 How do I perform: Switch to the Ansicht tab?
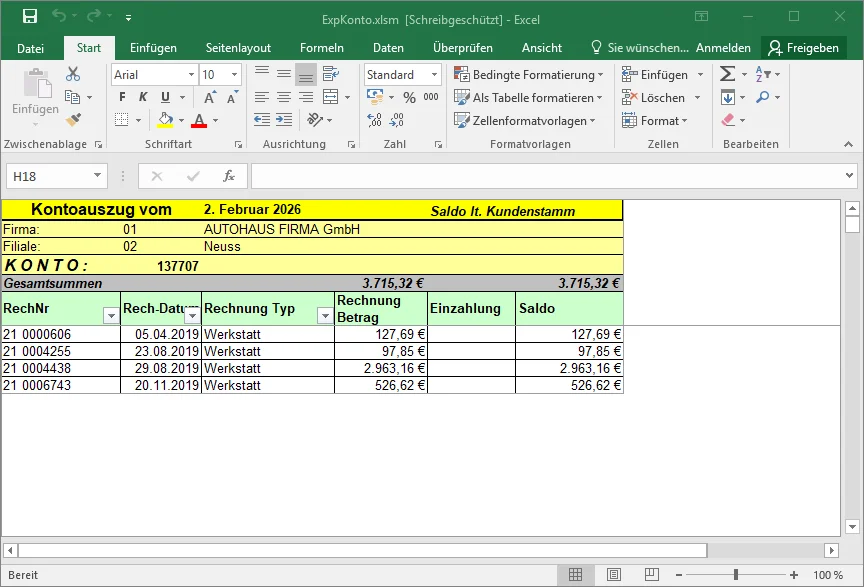tap(542, 48)
